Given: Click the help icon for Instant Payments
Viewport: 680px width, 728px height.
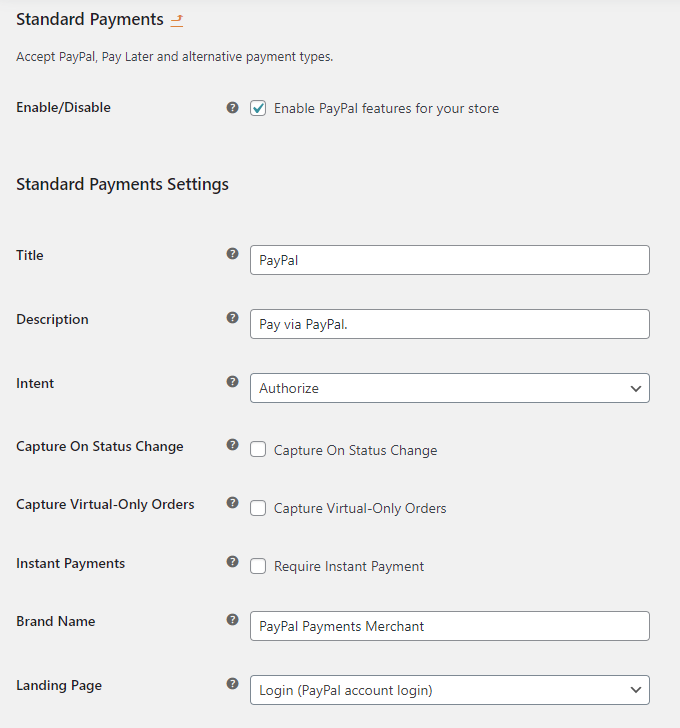Looking at the screenshot, I should (232, 562).
